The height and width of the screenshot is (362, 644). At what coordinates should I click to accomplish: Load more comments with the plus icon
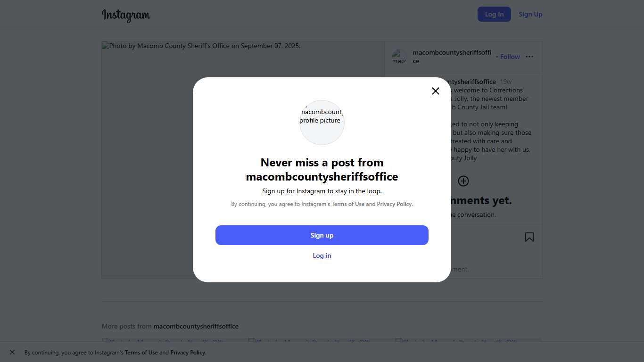[x=463, y=181]
